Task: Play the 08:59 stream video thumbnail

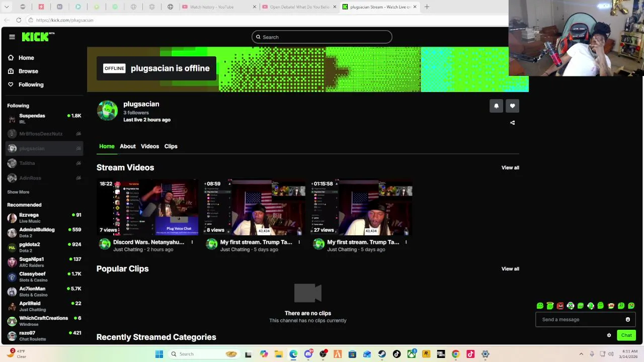Action: 255,207
